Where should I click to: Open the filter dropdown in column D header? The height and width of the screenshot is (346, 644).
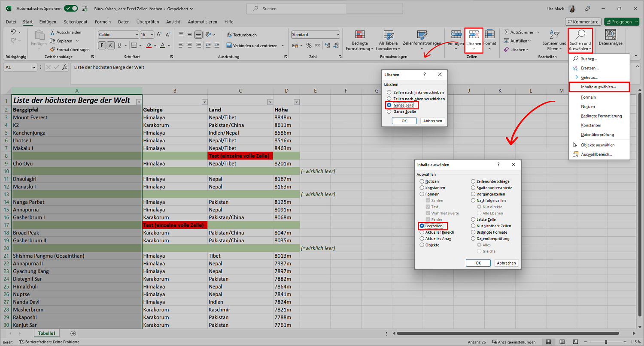tap(297, 102)
